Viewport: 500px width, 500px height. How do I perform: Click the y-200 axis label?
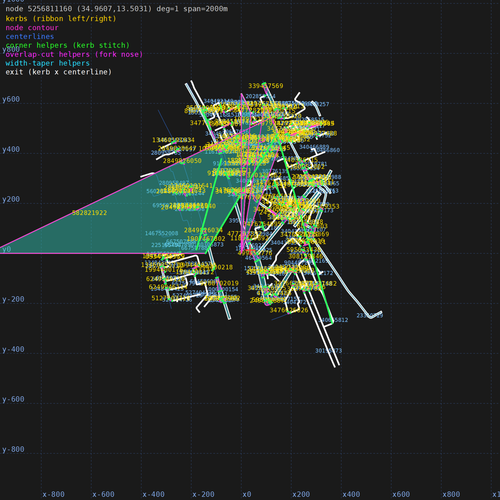[x=13, y=299]
